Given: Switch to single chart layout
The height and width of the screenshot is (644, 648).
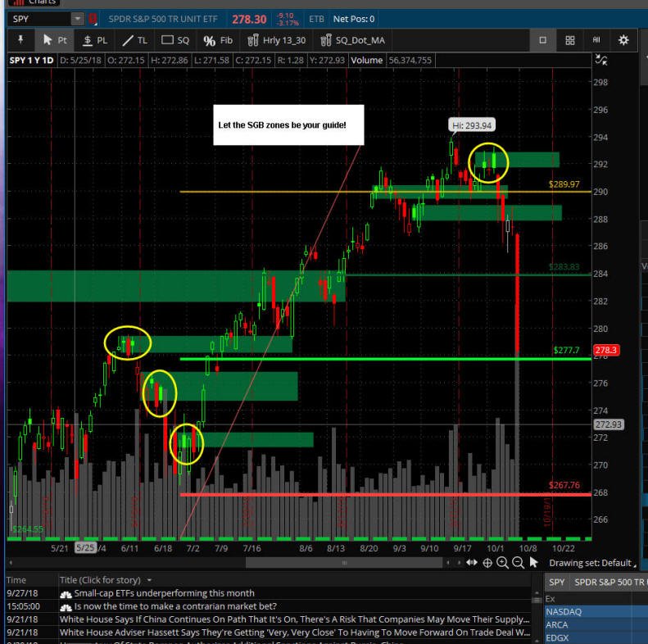Looking at the screenshot, I should point(542,40).
